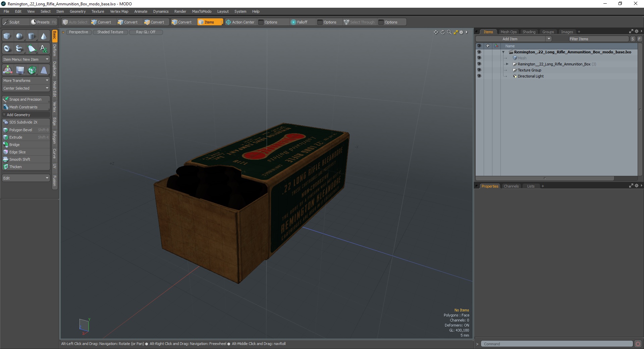Viewport: 644px width, 349px height.
Task: Select the torus primitive tool
Action: pyautogui.click(x=7, y=49)
